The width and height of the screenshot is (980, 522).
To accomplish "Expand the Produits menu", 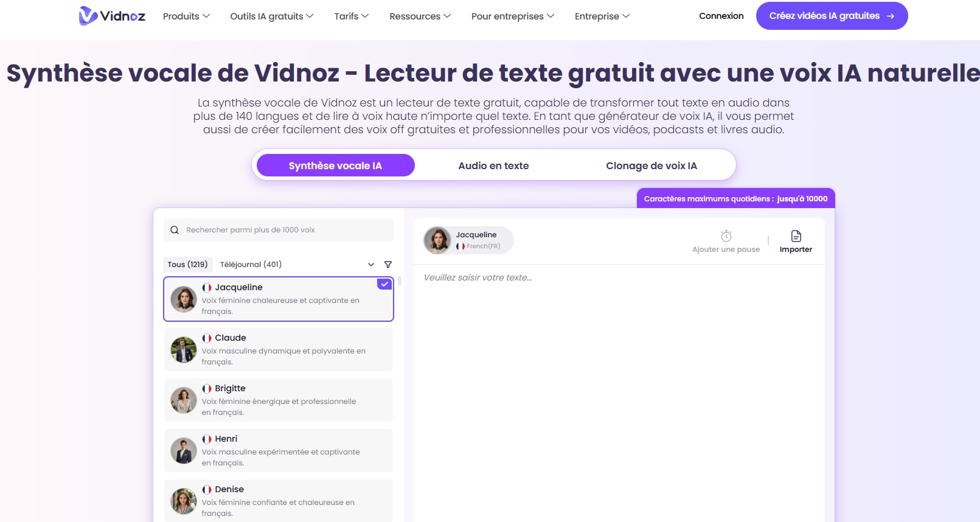I will [186, 16].
